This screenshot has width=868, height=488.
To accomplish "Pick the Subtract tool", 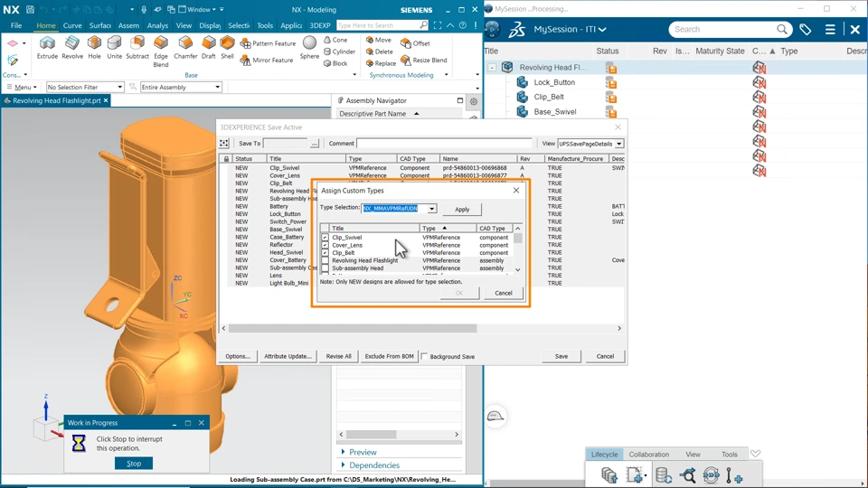I will pyautogui.click(x=137, y=48).
